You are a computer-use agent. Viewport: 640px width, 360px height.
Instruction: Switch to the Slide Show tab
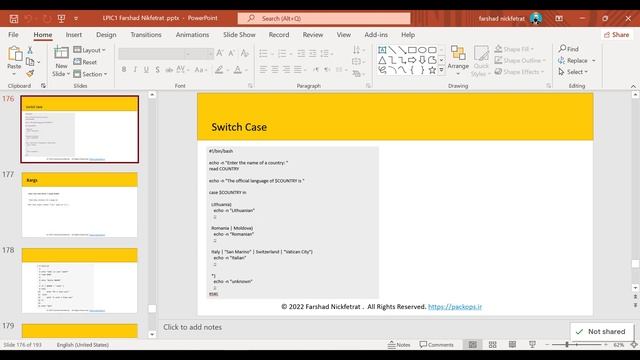tap(239, 35)
